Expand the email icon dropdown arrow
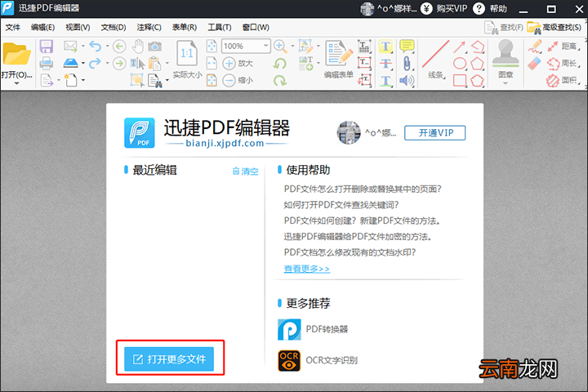This screenshot has width=588, height=392. [82, 46]
